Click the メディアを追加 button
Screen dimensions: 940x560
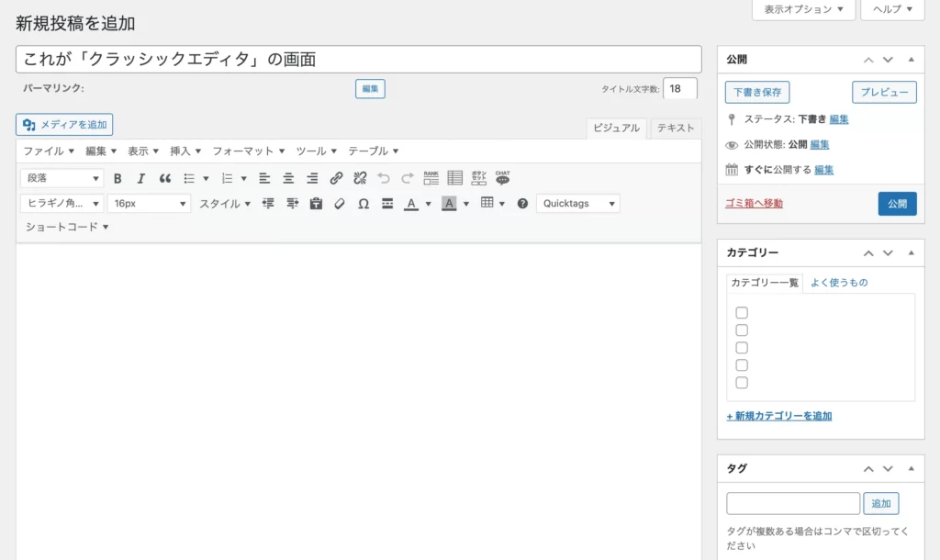click(64, 125)
